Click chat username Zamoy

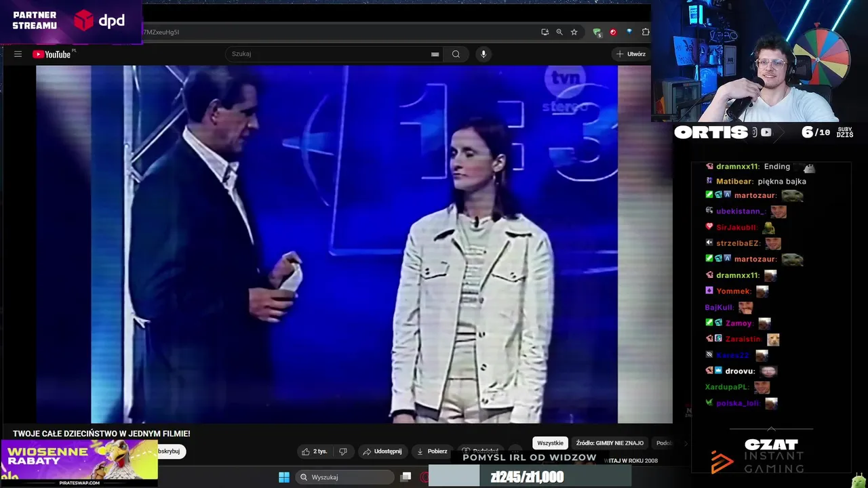point(739,324)
